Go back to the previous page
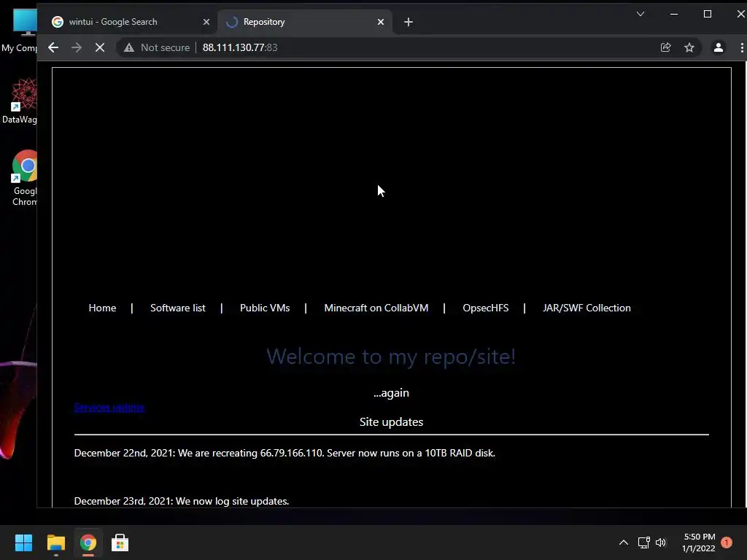The image size is (747, 560). click(x=53, y=47)
